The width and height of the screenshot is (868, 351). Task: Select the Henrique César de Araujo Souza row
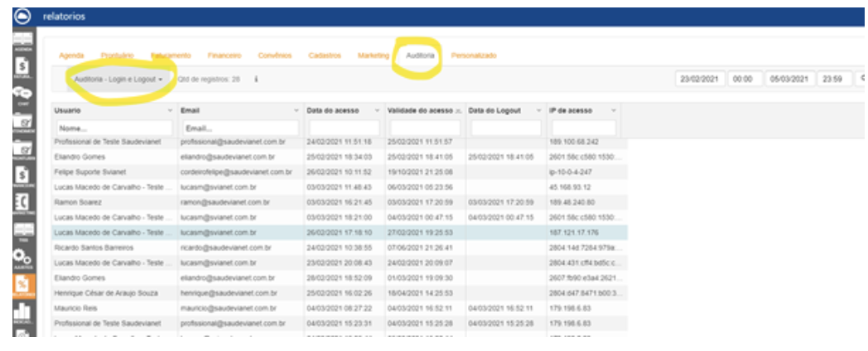click(x=340, y=292)
